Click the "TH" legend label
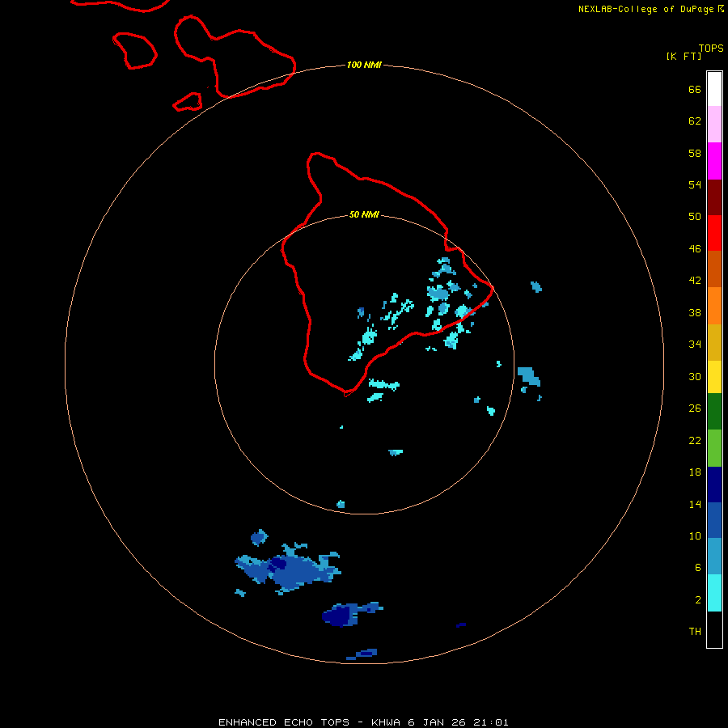Screen dimensions: 728x728 [x=695, y=632]
